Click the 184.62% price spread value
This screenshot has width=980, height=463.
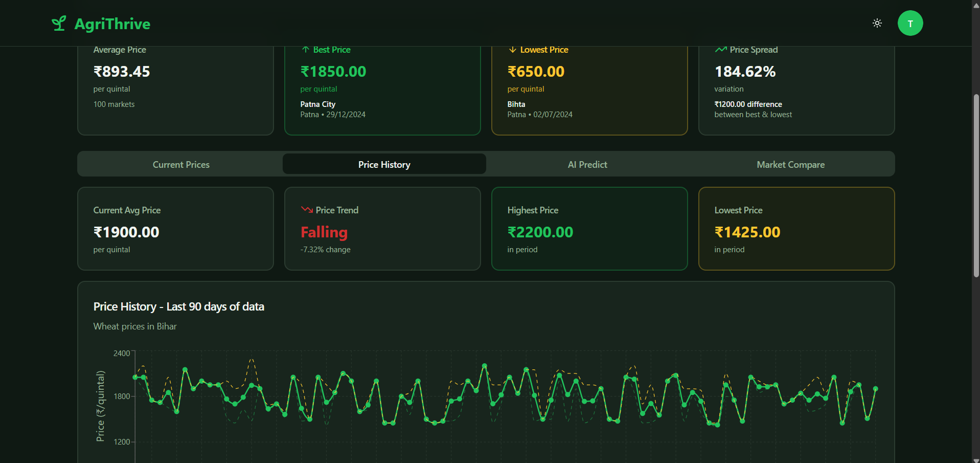pyautogui.click(x=745, y=72)
